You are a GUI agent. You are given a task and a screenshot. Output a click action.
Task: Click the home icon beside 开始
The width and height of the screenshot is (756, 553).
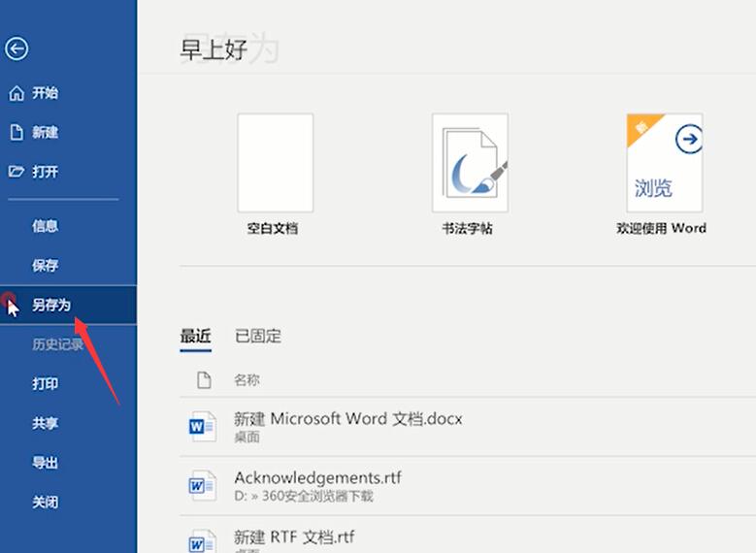coord(16,93)
